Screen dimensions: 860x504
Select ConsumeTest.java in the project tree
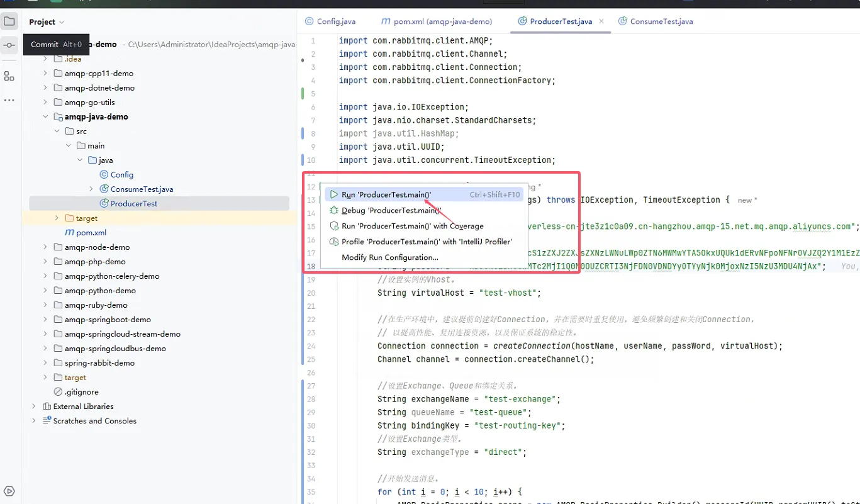tap(142, 189)
